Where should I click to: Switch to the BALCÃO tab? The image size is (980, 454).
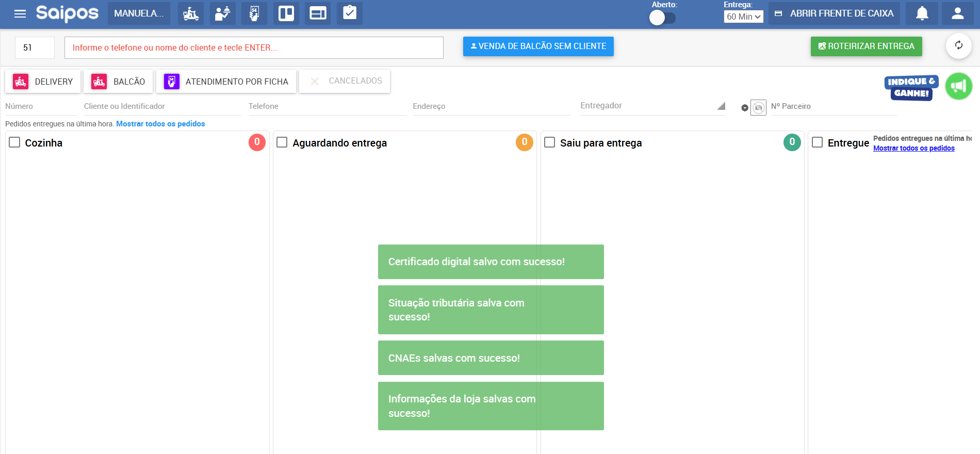(119, 82)
